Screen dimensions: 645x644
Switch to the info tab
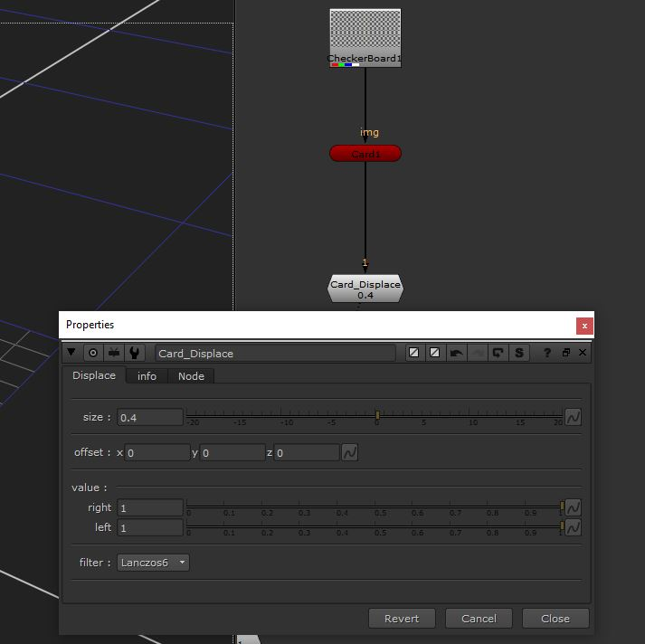[147, 376]
